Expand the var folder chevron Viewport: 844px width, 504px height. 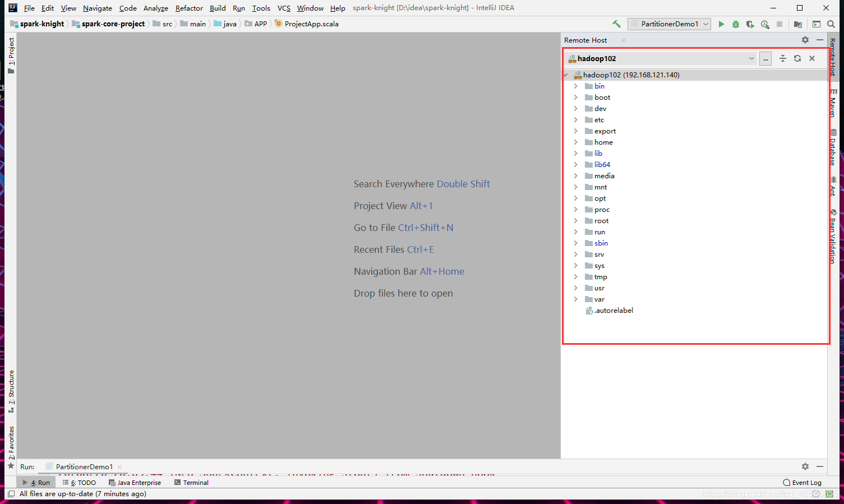pos(576,299)
